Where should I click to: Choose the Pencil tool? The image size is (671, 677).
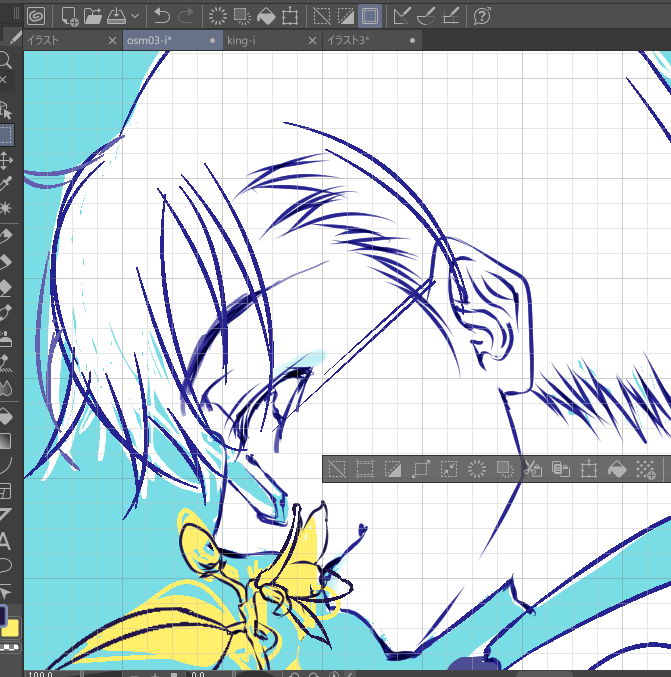5,262
